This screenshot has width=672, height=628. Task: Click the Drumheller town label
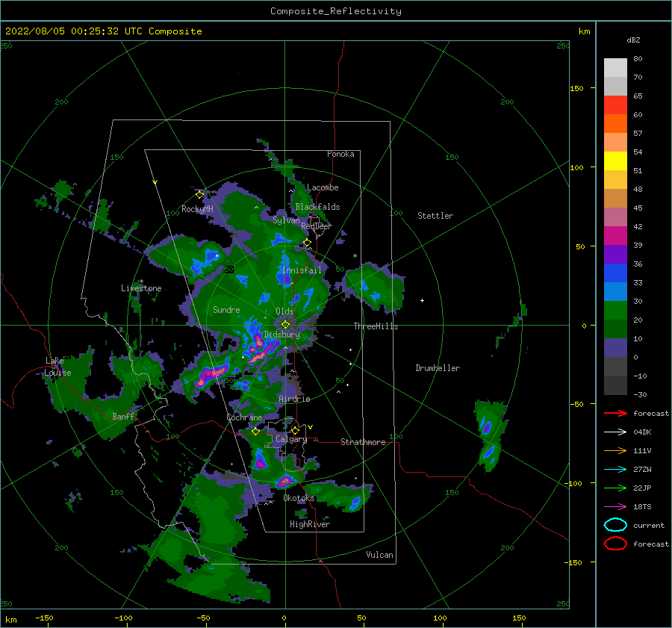click(438, 368)
